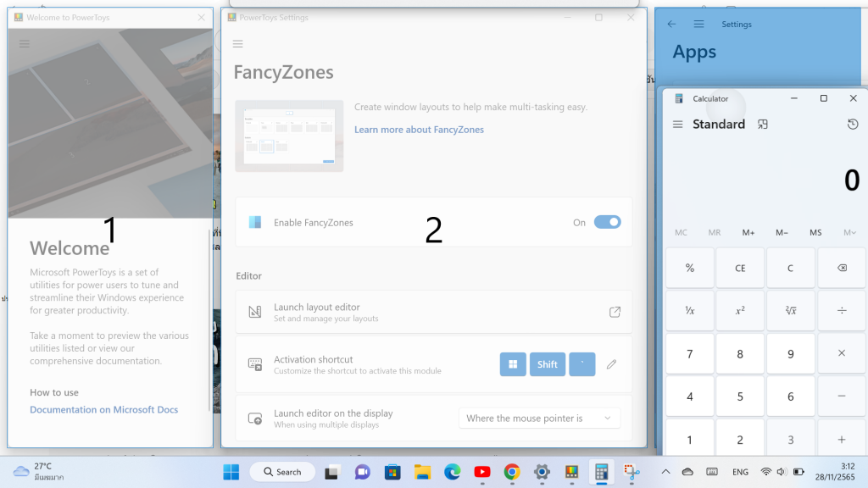The height and width of the screenshot is (488, 868).
Task: Show hidden icons in the system tray
Action: coord(666,472)
